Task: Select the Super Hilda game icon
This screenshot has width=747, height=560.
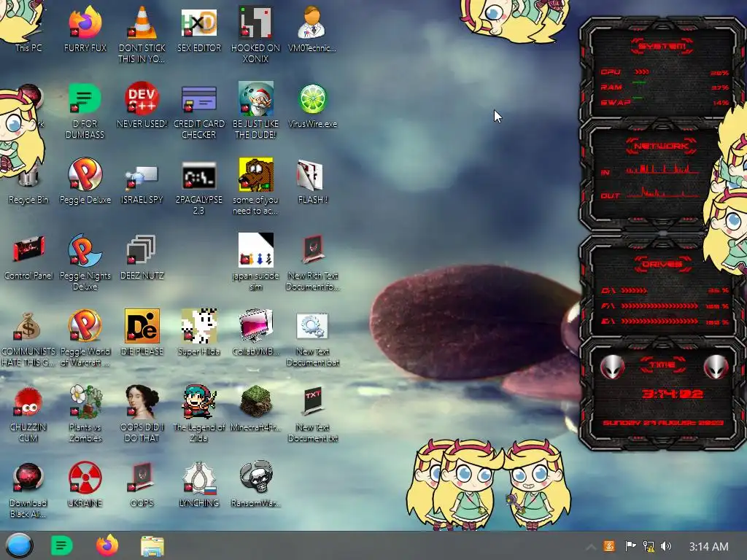Action: click(198, 332)
